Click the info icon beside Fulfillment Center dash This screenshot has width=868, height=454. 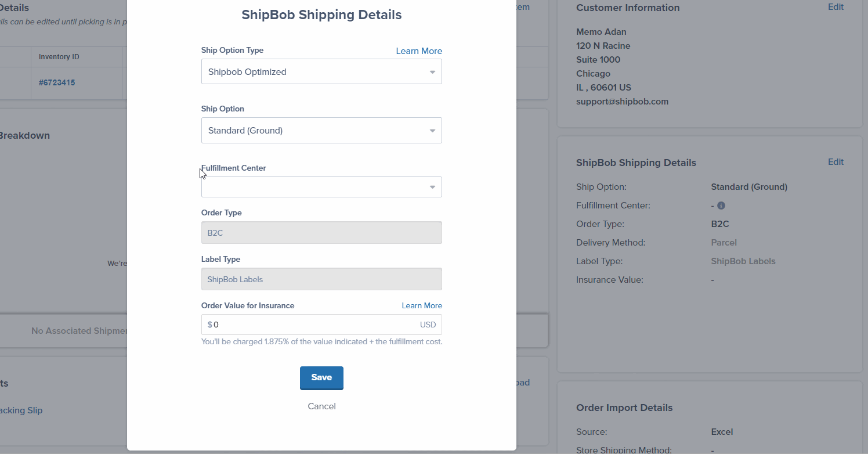tap(721, 205)
